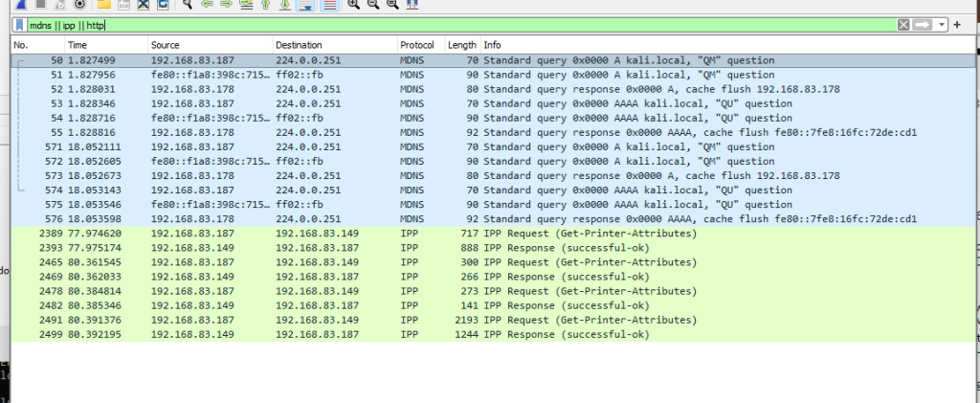Zoom in on packet list text
The image size is (980, 403).
354,4
